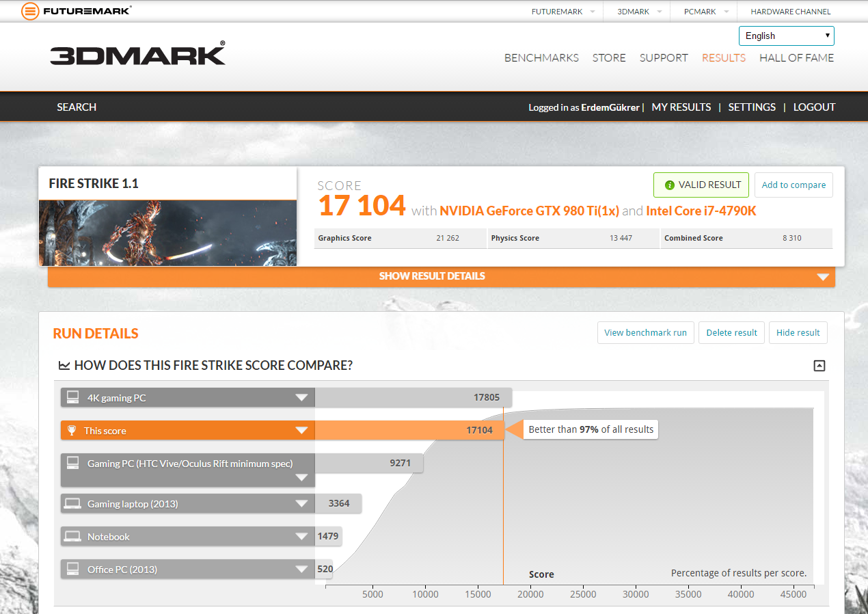Image resolution: width=868 pixels, height=614 pixels.
Task: Click the chart icon beside 'How does this Fire Strike score compare'
Action: click(64, 366)
